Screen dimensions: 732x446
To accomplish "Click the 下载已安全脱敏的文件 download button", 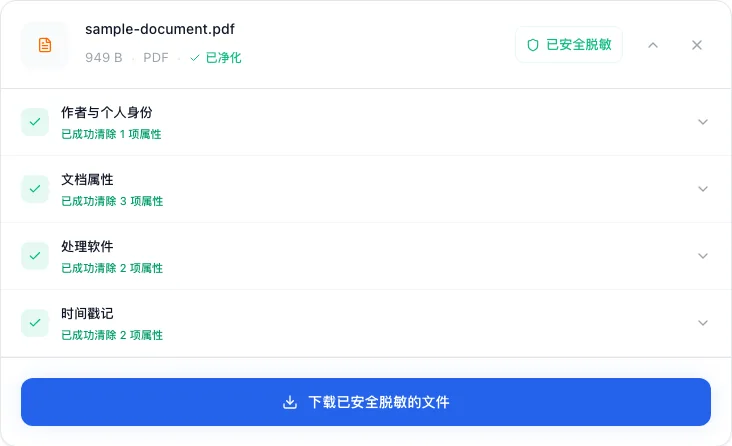I will point(366,402).
